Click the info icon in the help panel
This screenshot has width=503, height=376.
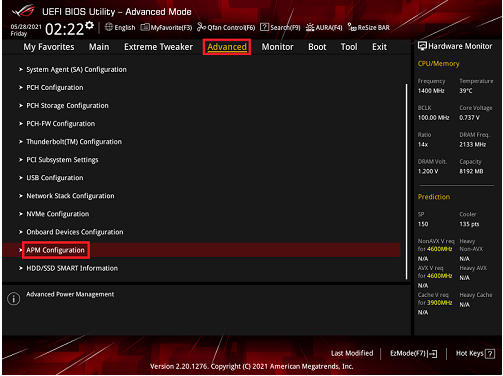pos(14,299)
